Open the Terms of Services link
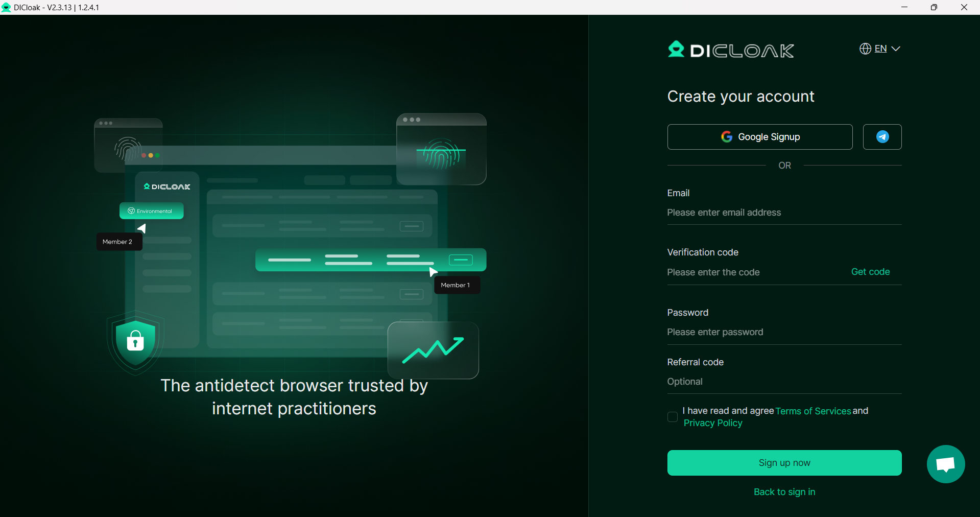The width and height of the screenshot is (980, 517). coord(812,411)
